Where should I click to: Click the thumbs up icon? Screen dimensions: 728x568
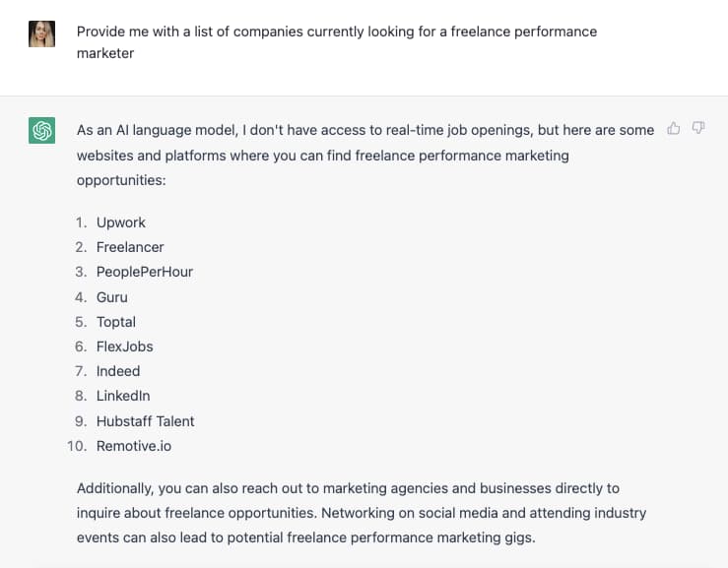[x=674, y=129]
